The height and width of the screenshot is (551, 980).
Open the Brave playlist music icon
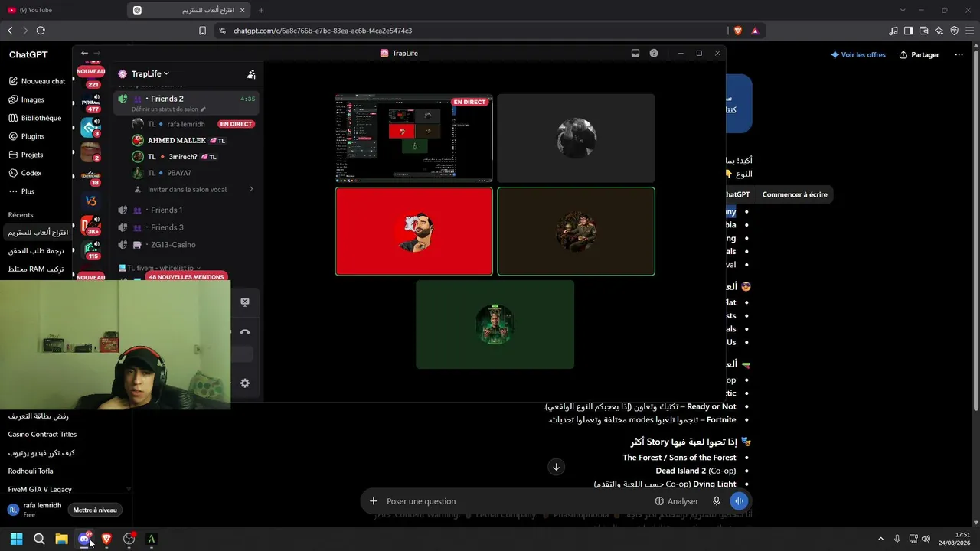(893, 31)
